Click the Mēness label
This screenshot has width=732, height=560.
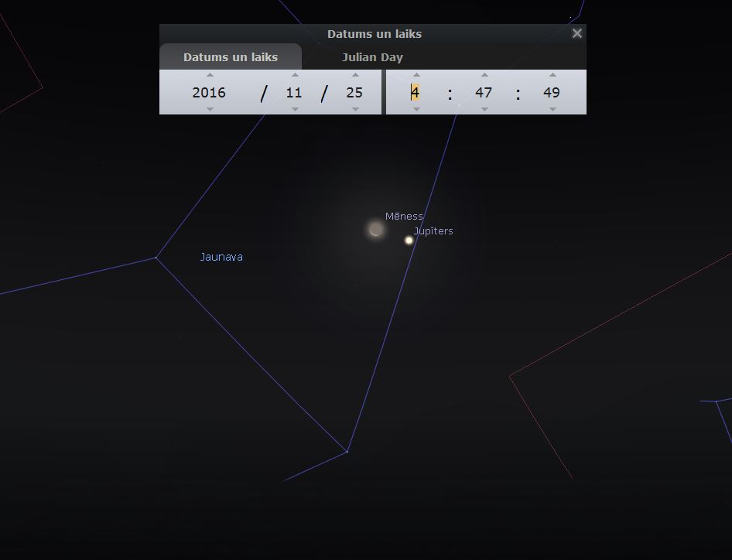[404, 216]
